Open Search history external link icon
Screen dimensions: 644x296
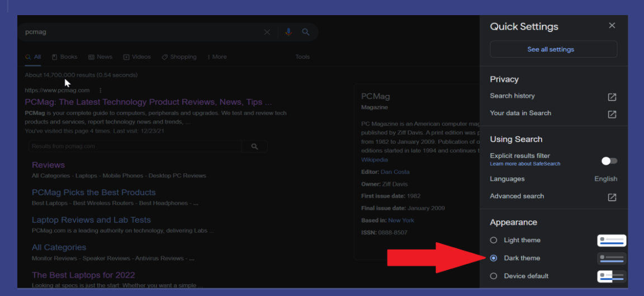pyautogui.click(x=612, y=97)
